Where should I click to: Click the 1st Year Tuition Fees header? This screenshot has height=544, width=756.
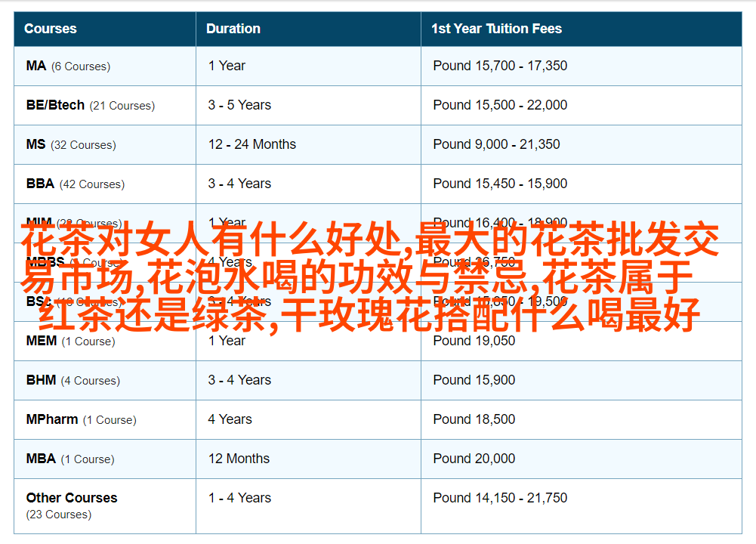496,29
